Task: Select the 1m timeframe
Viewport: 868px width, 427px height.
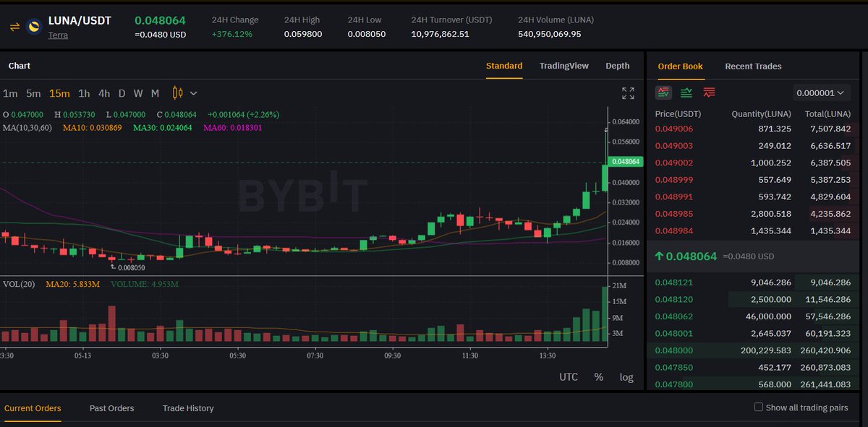Action: point(10,93)
